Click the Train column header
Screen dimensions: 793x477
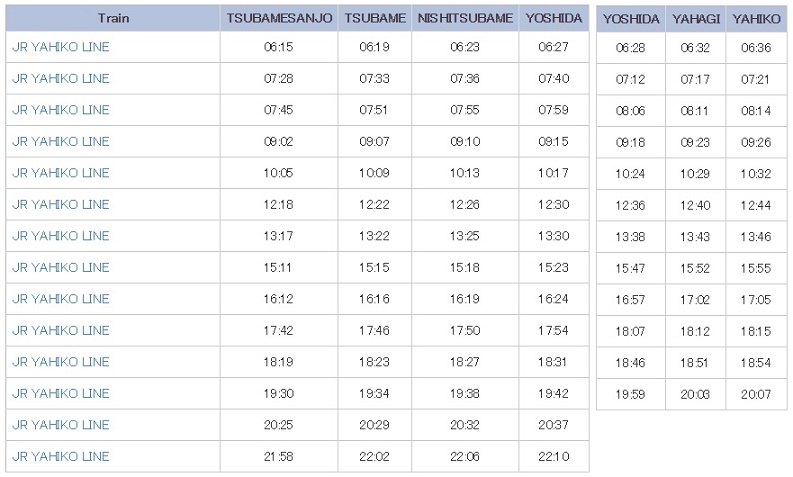(113, 18)
